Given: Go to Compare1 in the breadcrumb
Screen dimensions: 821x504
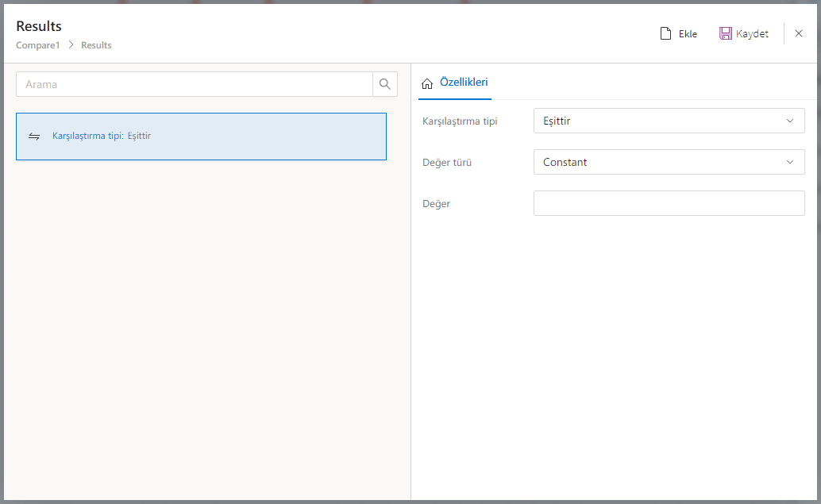Looking at the screenshot, I should tap(38, 45).
